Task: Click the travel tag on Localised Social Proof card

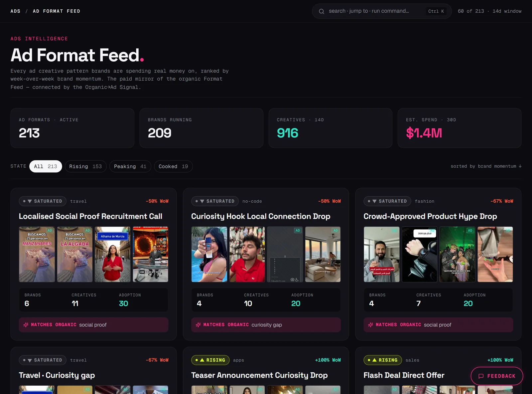Action: tap(78, 201)
